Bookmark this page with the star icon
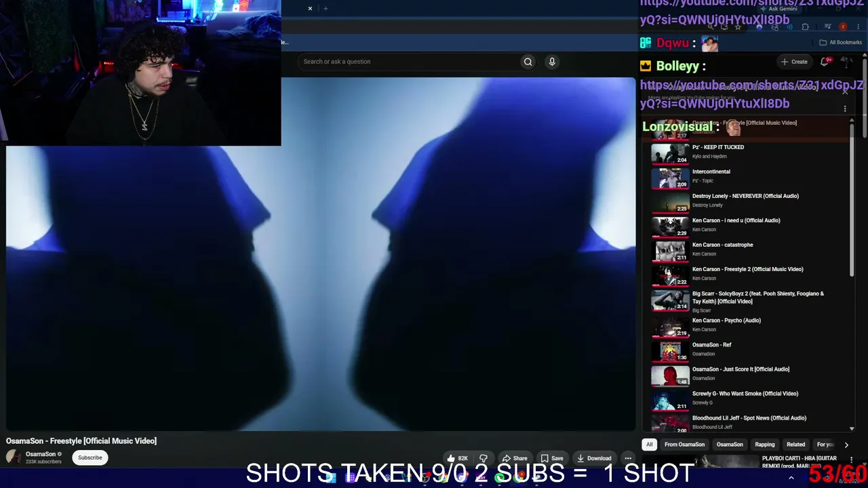The height and width of the screenshot is (488, 868). (738, 27)
